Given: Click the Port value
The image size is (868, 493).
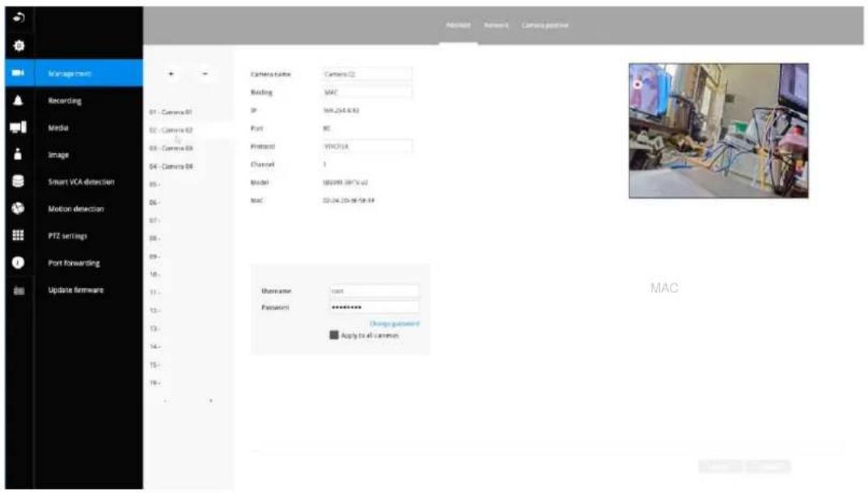Looking at the screenshot, I should [327, 129].
